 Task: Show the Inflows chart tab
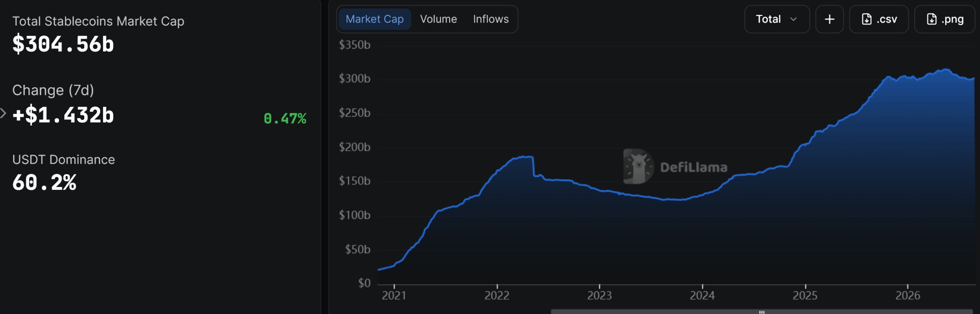[x=491, y=19]
